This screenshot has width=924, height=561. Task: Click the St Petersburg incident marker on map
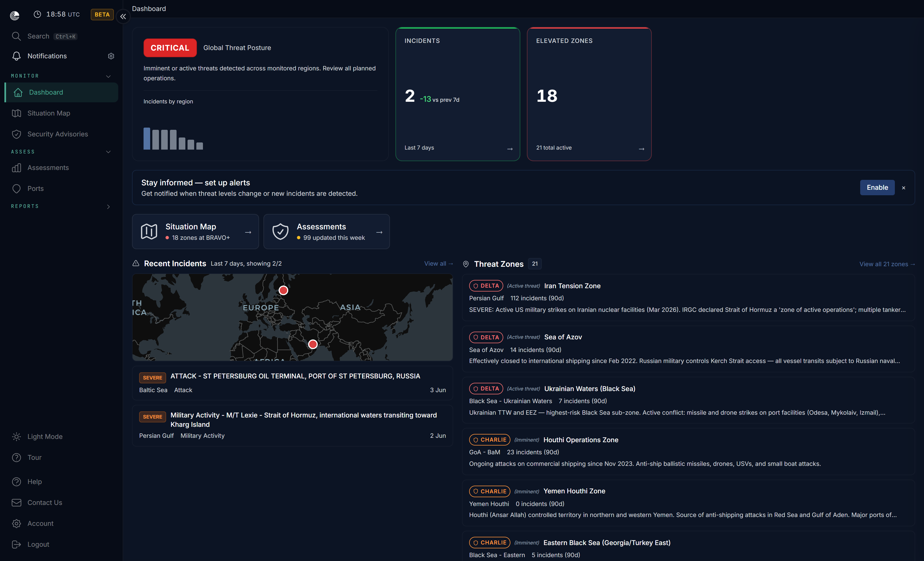tap(284, 290)
